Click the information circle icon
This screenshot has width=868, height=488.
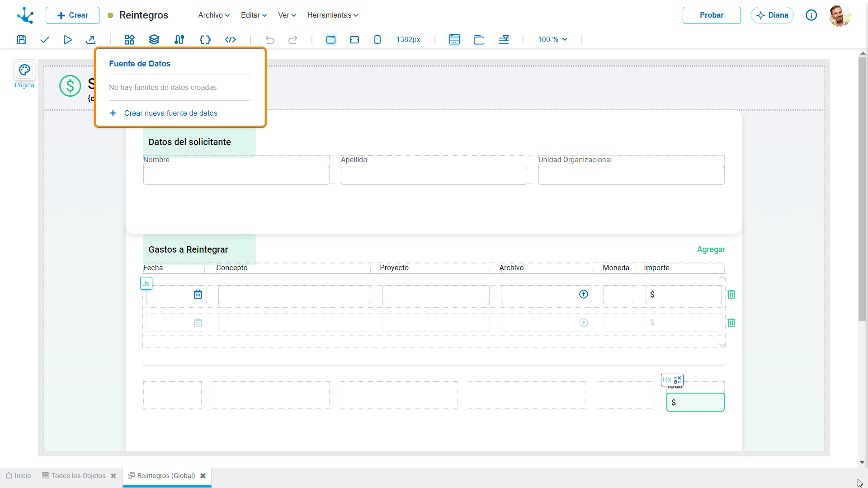pyautogui.click(x=811, y=15)
